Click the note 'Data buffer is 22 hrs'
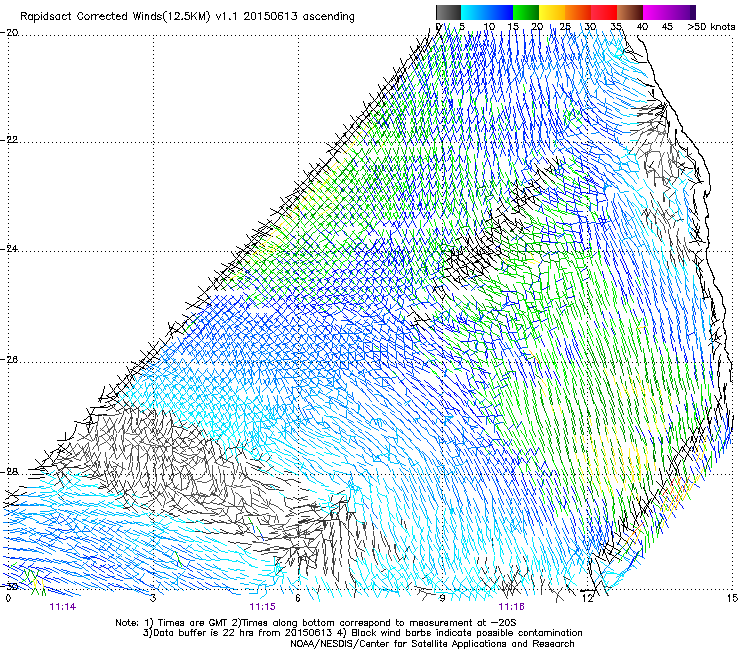740x650 pixels. click(x=197, y=633)
